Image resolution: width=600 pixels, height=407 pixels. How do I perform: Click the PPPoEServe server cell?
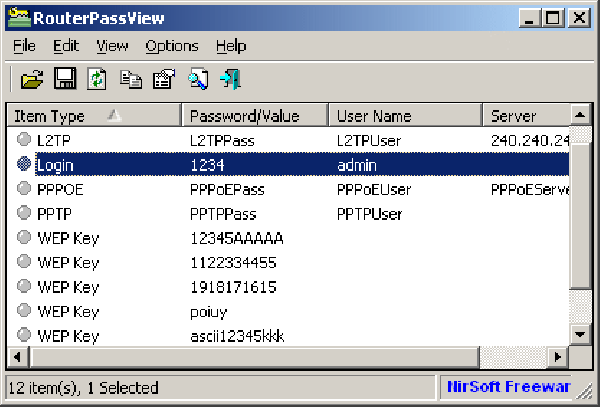point(530,189)
